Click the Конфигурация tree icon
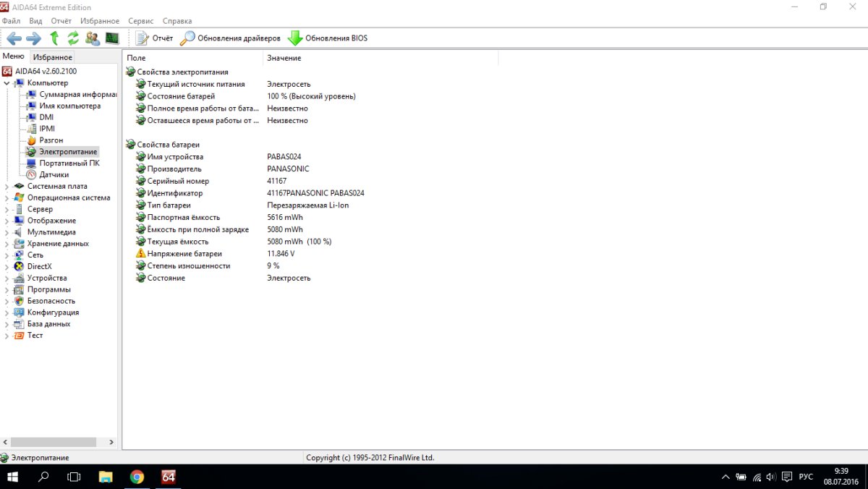Screen dimensions: 868x489 click(19, 312)
